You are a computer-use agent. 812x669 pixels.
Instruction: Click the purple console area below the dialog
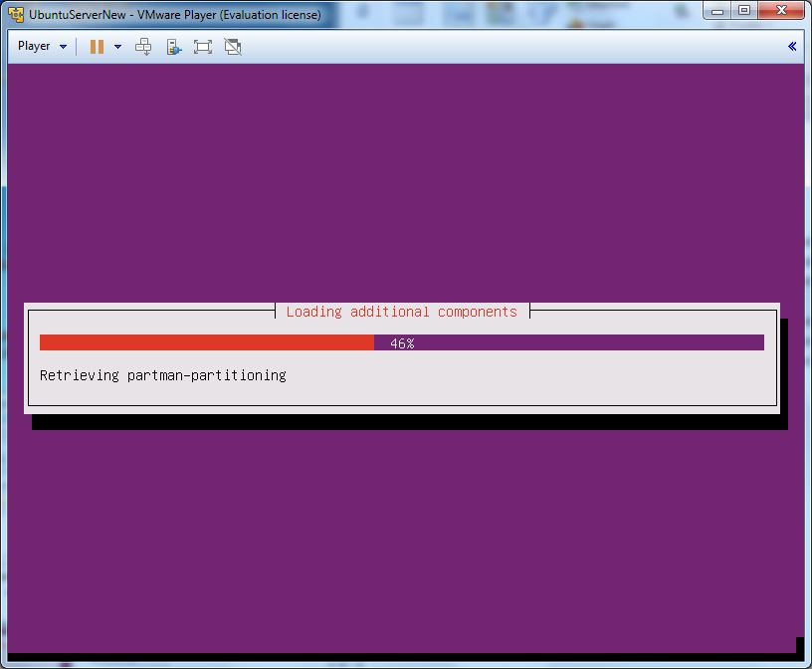[405, 538]
